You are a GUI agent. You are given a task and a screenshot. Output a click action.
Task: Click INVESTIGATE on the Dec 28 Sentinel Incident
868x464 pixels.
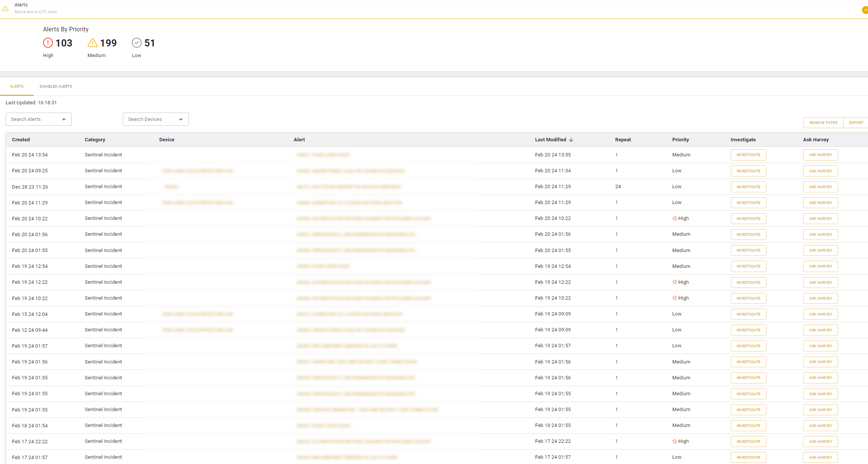click(748, 187)
